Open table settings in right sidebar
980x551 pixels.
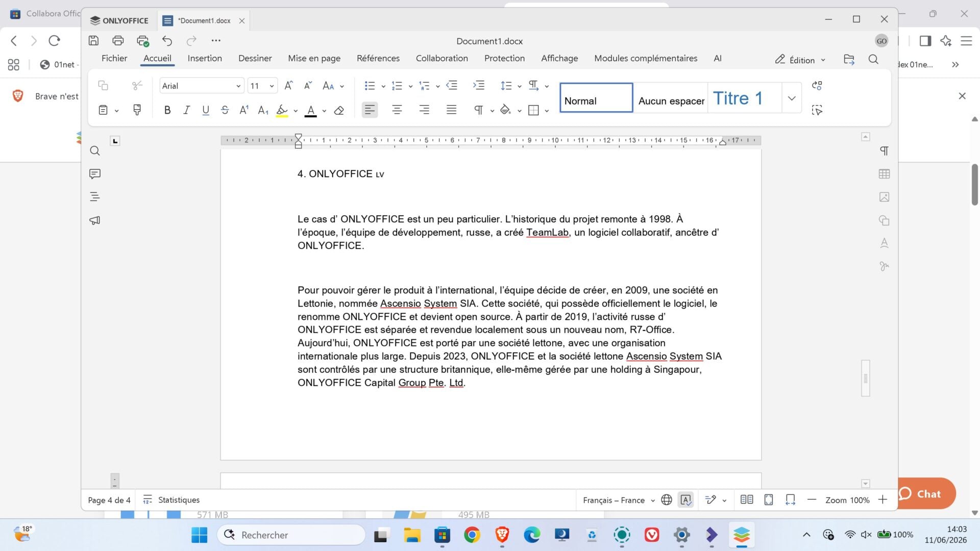tap(885, 174)
